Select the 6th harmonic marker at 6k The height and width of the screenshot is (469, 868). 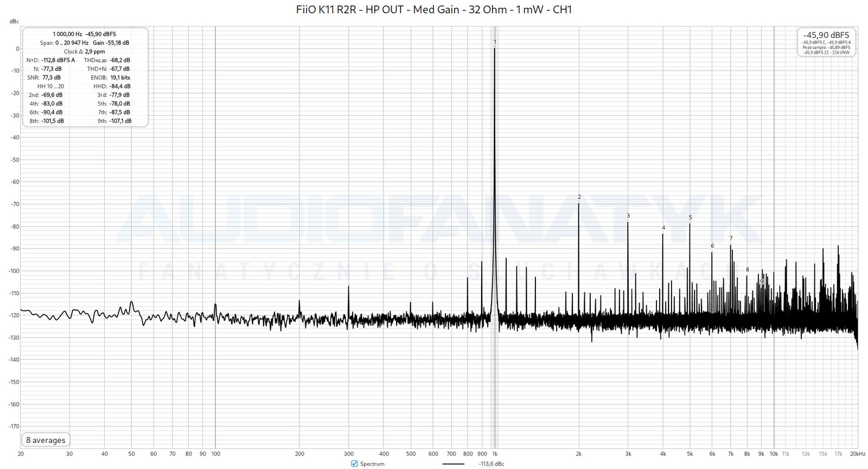click(x=712, y=246)
